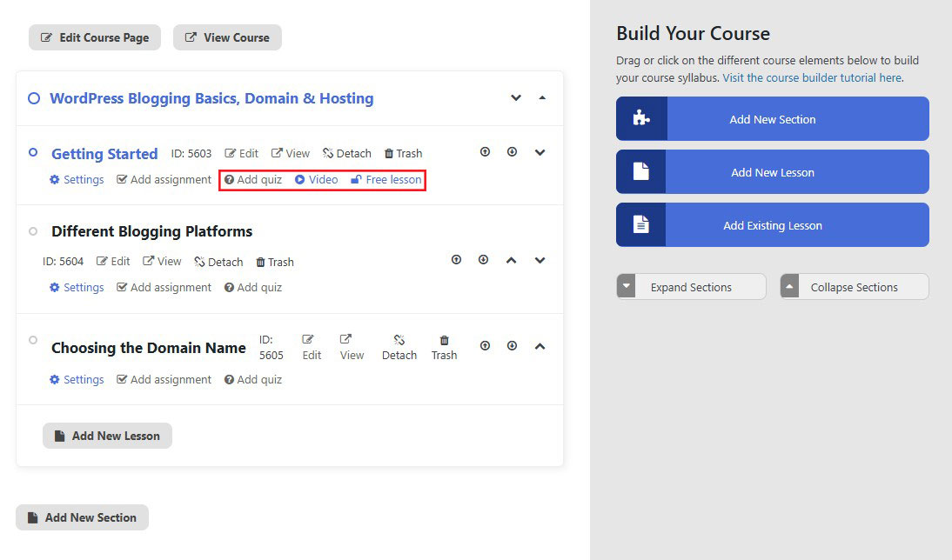Click the Video option on Getting Started
952x560 pixels.
click(x=317, y=180)
